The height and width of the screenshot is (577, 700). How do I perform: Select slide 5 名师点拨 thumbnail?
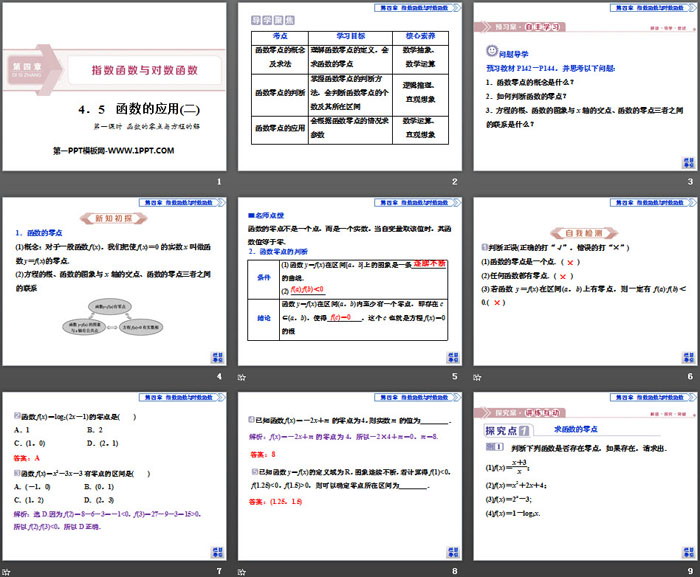(x=350, y=282)
